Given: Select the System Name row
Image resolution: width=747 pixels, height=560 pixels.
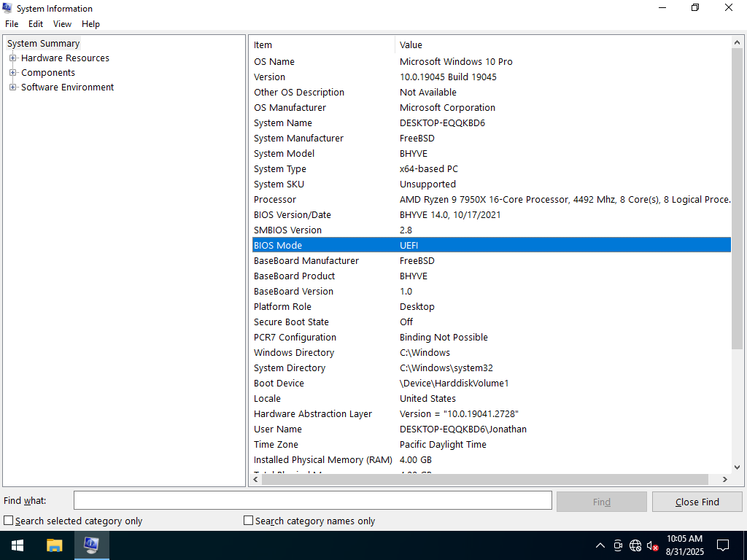Looking at the screenshot, I should click(491, 122).
